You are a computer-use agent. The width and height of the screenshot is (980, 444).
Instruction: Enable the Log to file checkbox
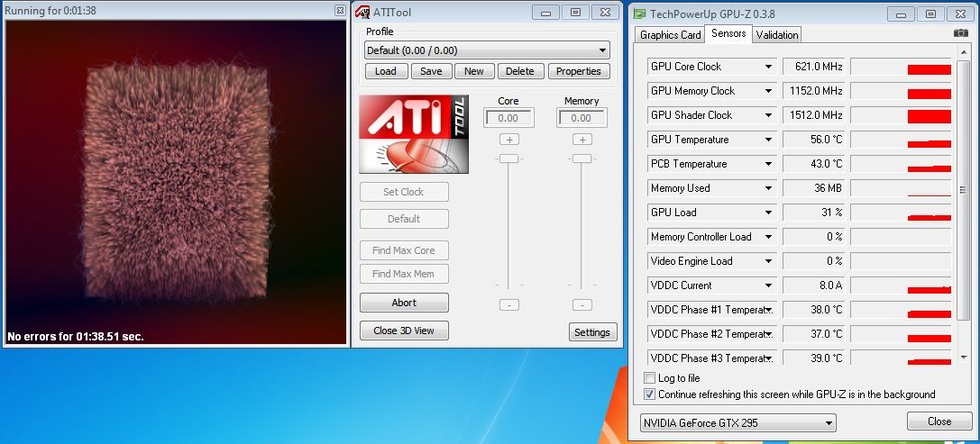[x=649, y=378]
